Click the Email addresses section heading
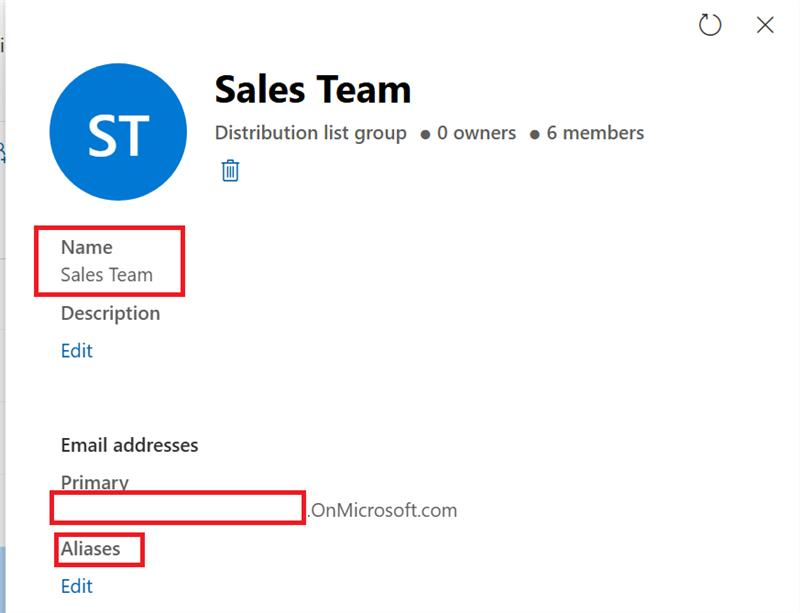 [131, 444]
